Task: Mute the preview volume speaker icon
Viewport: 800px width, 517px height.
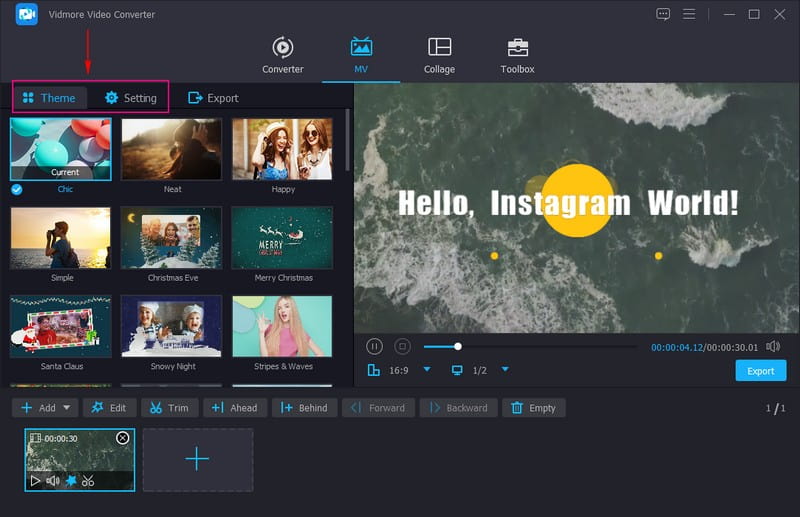Action: (772, 346)
